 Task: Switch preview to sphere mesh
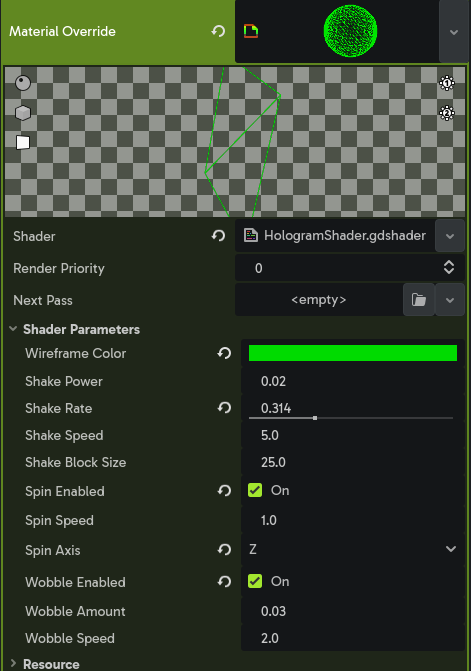(23, 83)
